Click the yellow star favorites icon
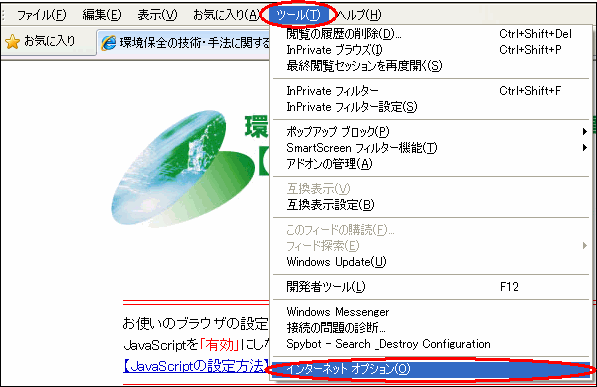 13,41
